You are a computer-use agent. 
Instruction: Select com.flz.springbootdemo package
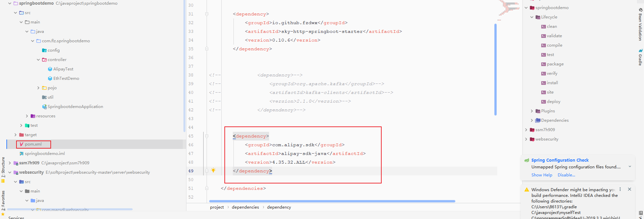point(66,41)
